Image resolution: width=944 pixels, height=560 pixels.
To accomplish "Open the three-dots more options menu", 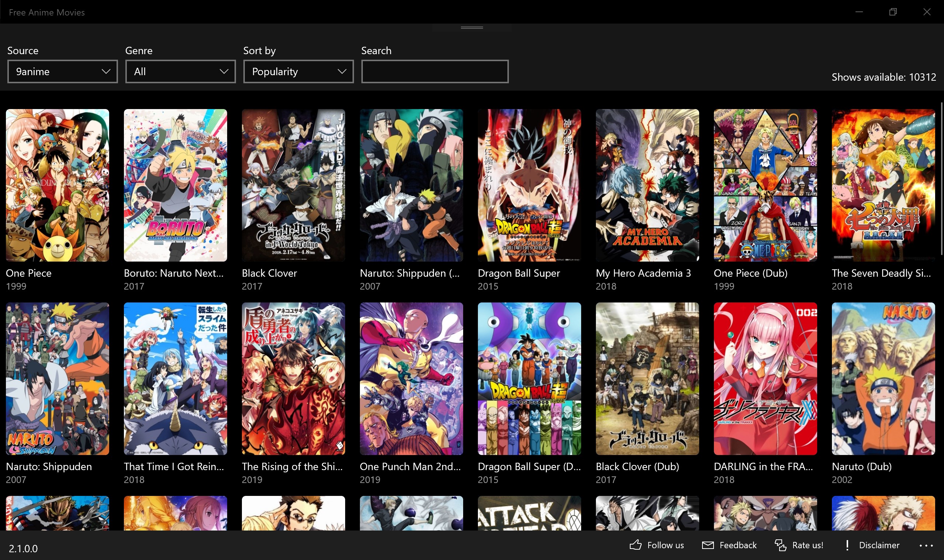I will tap(926, 545).
